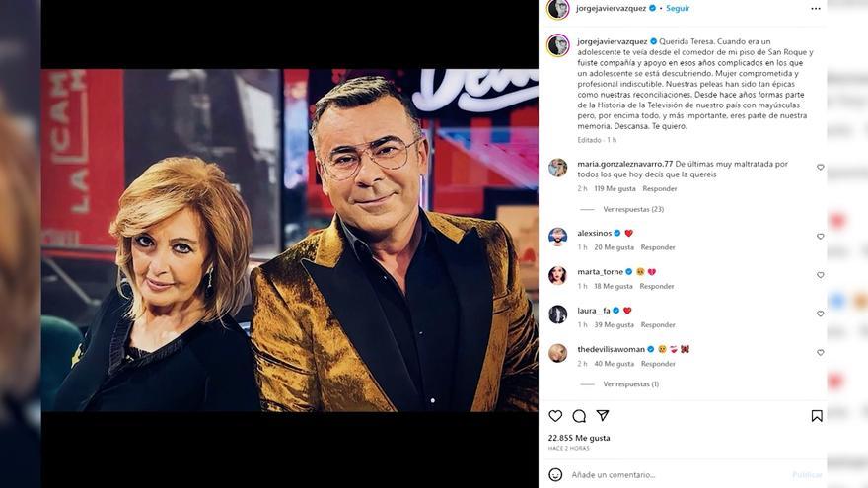This screenshot has height=488, width=868.
Task: Like maria.gonzaleznavarro.77's comment
Action: tap(821, 167)
